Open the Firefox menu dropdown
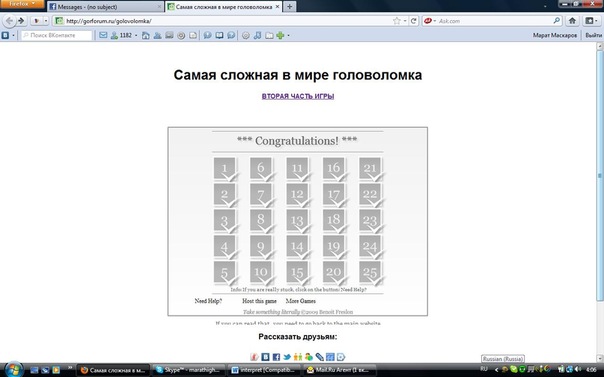This screenshot has height=377, width=604. [22, 4]
